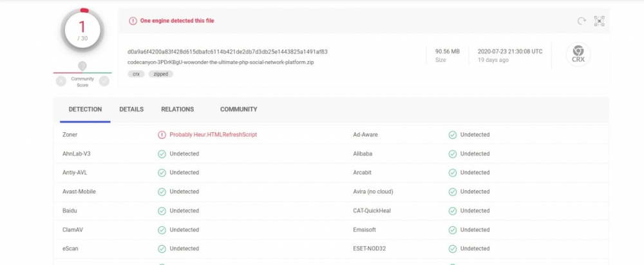The image size is (644, 265).
Task: Click the check icon in Emsisoft row
Action: coord(452,230)
